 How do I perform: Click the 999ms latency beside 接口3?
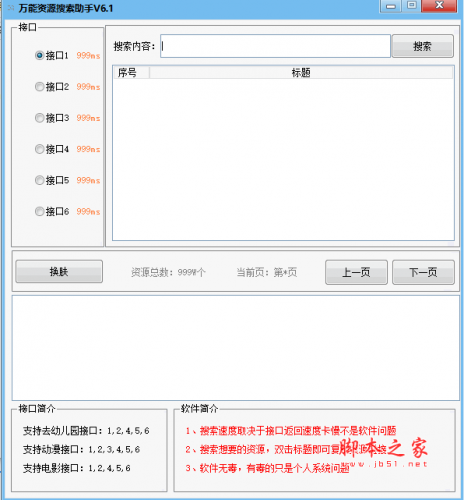tap(88, 118)
